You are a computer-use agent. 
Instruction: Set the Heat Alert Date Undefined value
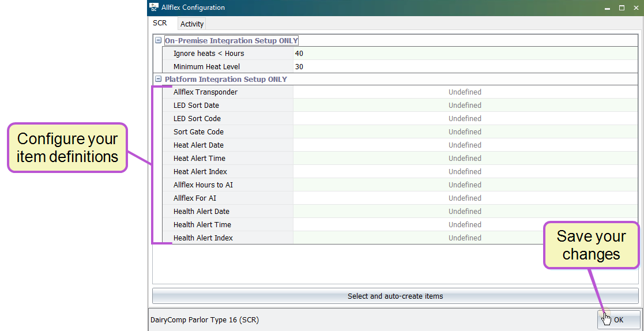(466, 145)
